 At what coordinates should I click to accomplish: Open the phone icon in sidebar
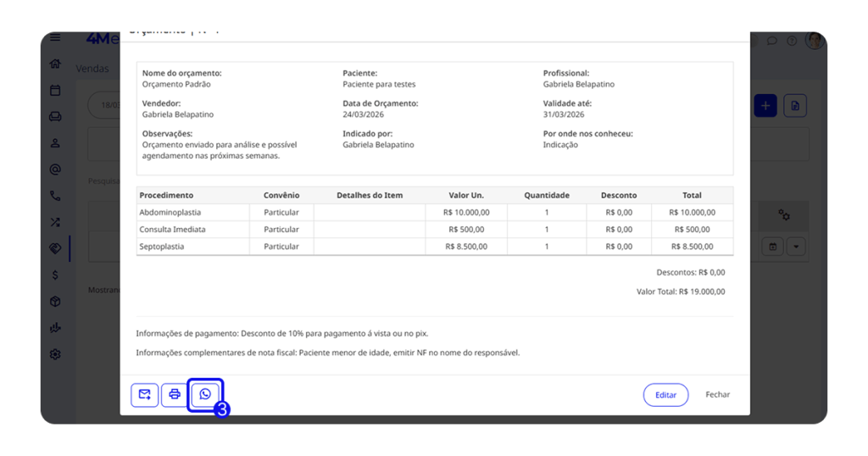click(x=55, y=196)
